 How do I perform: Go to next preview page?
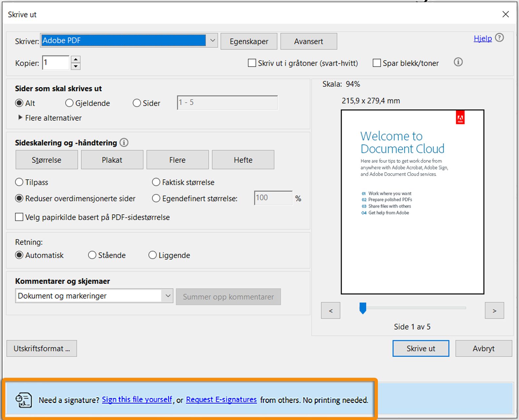[x=494, y=310]
